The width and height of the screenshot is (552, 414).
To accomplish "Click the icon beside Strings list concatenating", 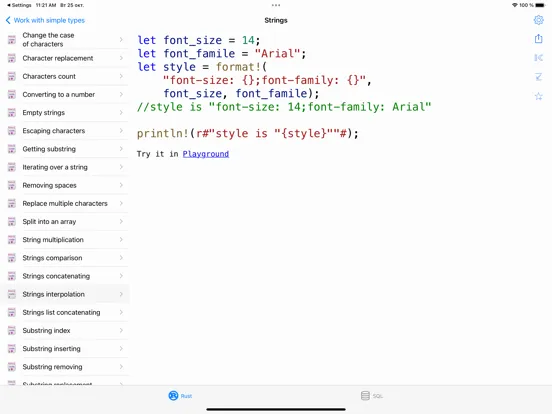I will (12, 312).
